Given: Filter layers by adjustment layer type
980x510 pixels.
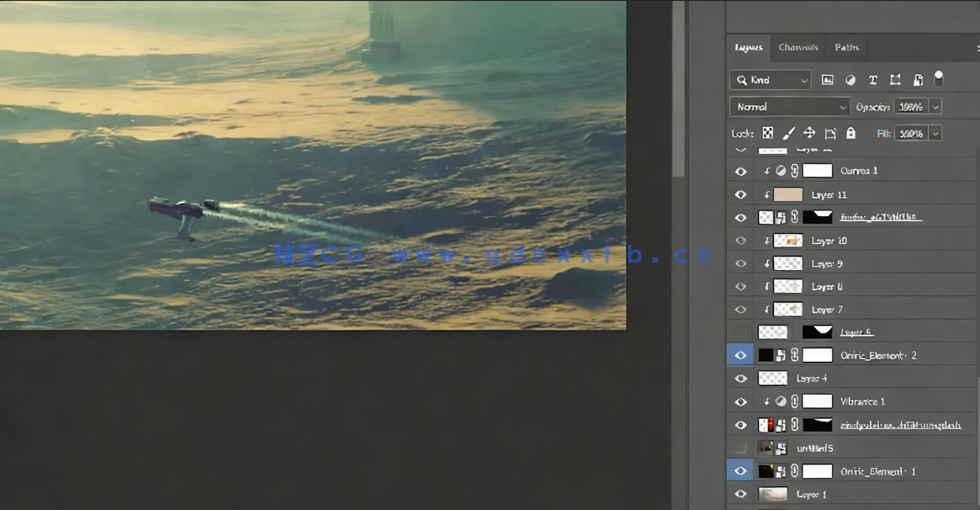Looking at the screenshot, I should [x=850, y=80].
